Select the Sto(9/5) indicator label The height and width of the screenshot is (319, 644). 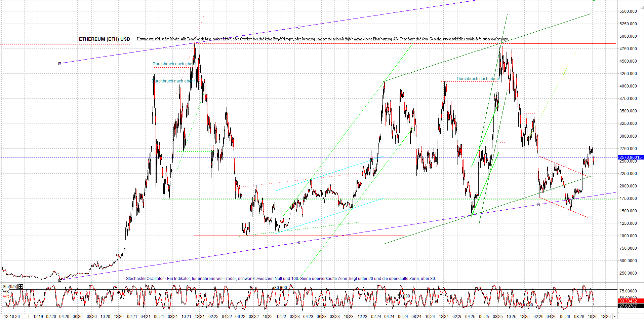tap(10, 287)
